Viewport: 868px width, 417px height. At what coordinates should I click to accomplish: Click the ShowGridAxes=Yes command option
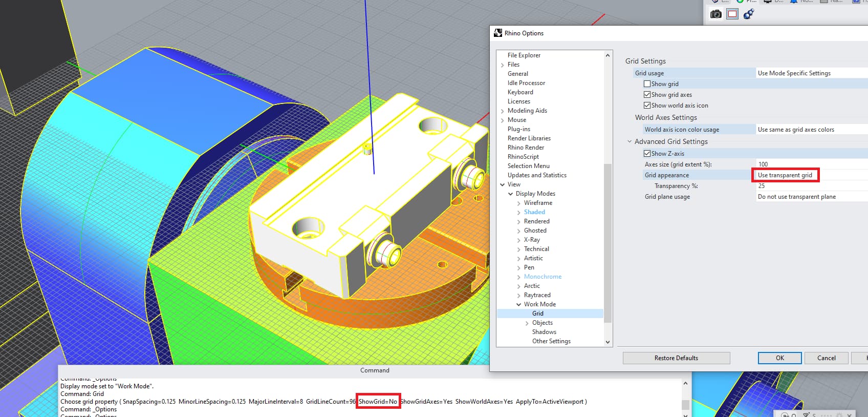426,402
